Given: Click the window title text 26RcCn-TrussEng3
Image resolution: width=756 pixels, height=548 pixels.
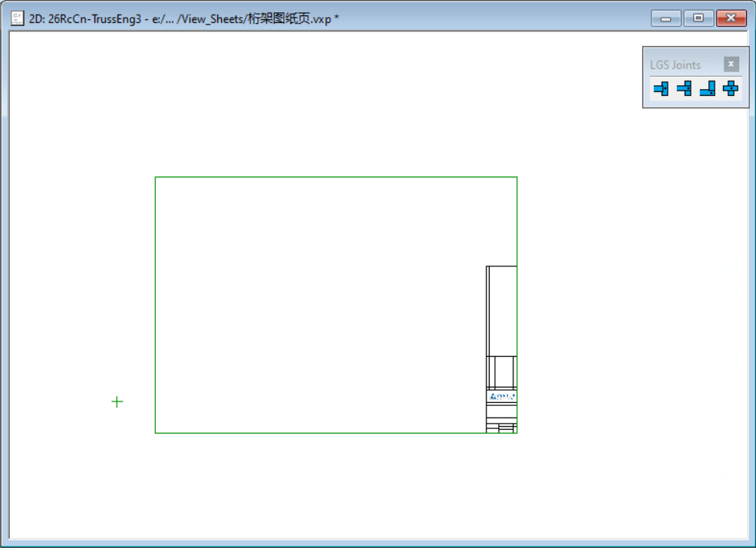Looking at the screenshot, I should coord(94,18).
